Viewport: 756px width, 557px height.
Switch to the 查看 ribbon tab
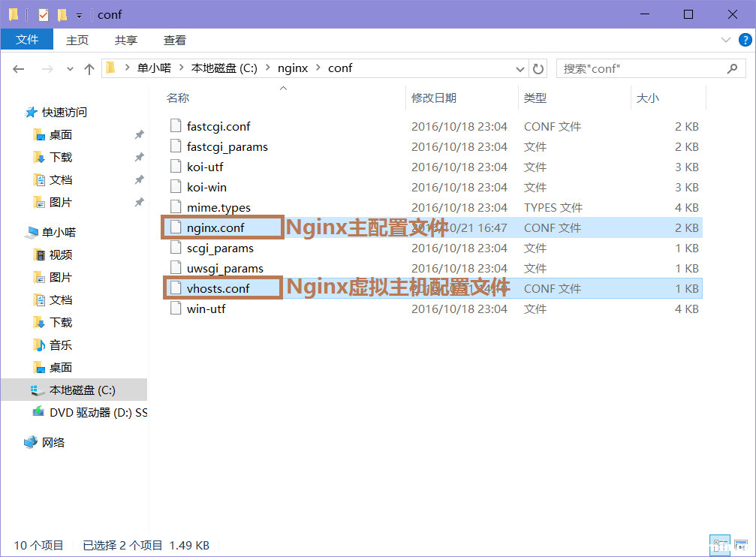(174, 40)
